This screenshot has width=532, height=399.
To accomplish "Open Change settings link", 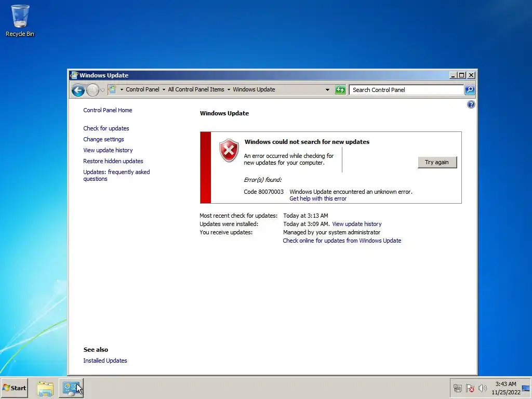I will [x=103, y=139].
